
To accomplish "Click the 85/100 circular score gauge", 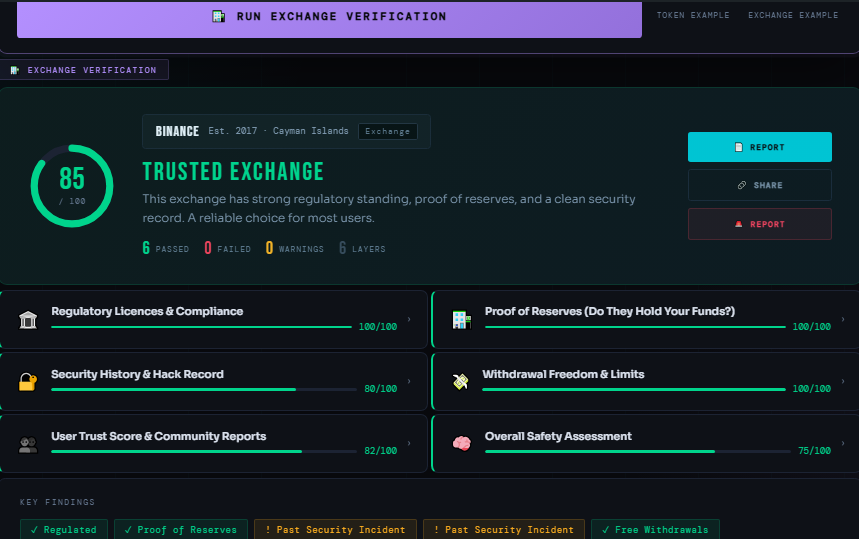I will pyautogui.click(x=72, y=186).
